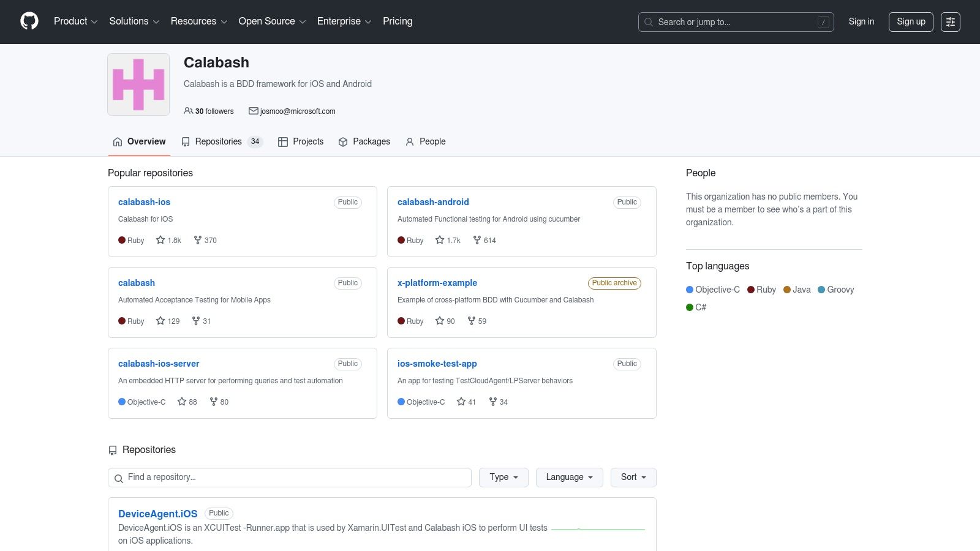Viewport: 980px width, 551px height.
Task: Open the Calabash organization avatar
Action: coord(138,84)
